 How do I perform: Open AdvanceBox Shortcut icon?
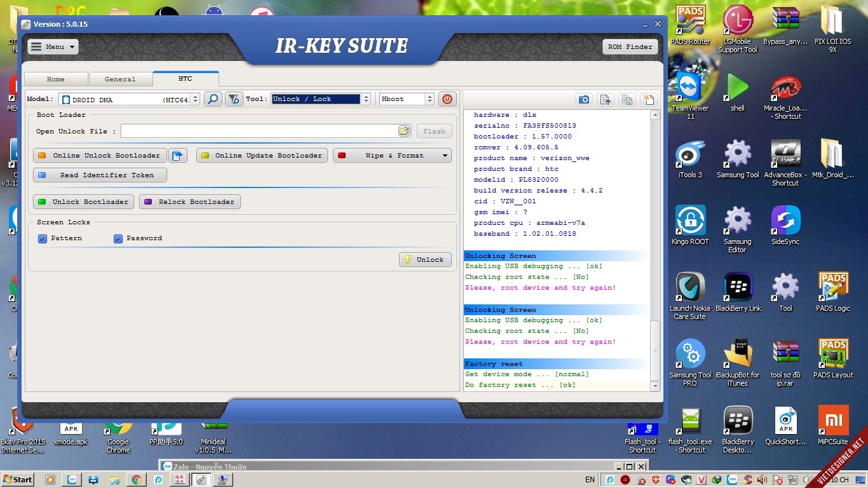click(x=785, y=163)
